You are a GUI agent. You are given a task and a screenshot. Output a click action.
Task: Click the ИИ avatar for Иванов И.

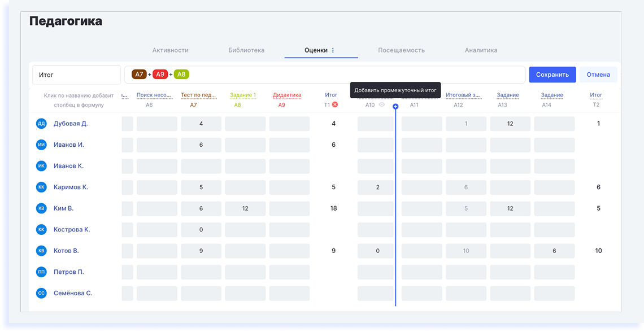(x=41, y=145)
